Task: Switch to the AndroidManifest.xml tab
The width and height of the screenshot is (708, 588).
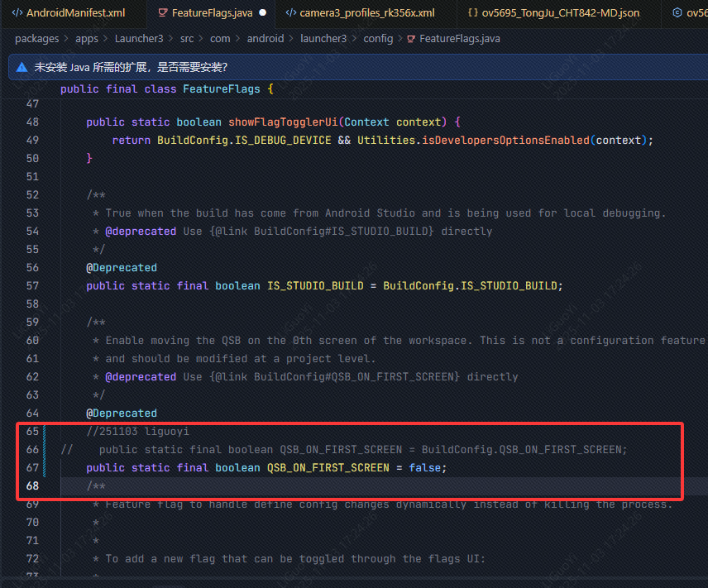Action: click(75, 13)
